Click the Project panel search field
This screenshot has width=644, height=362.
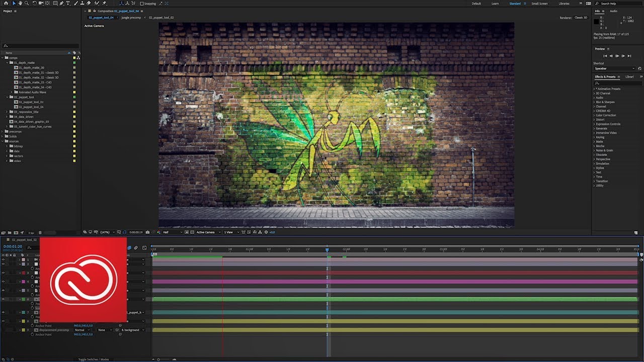40,46
